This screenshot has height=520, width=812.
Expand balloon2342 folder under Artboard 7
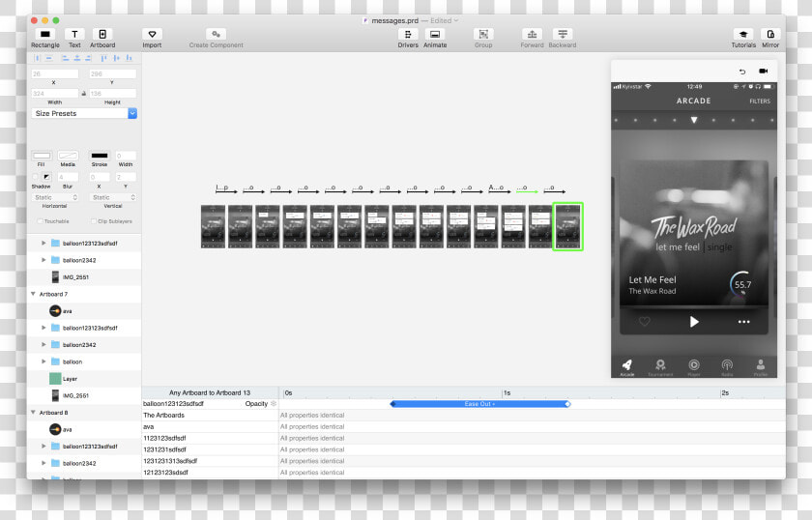click(x=43, y=344)
